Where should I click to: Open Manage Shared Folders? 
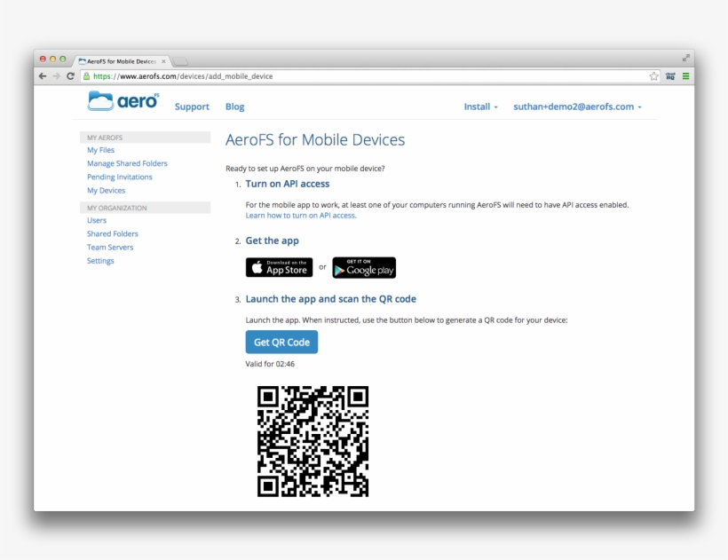127,163
